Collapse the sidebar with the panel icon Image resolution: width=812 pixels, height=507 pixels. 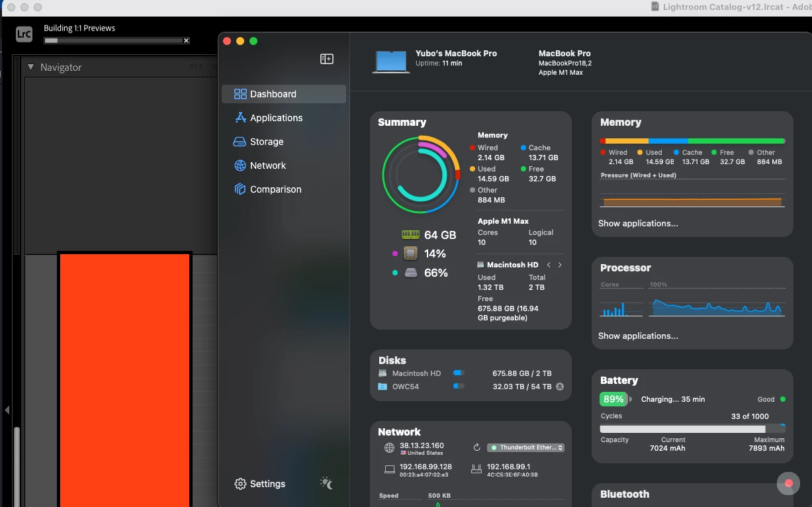327,59
